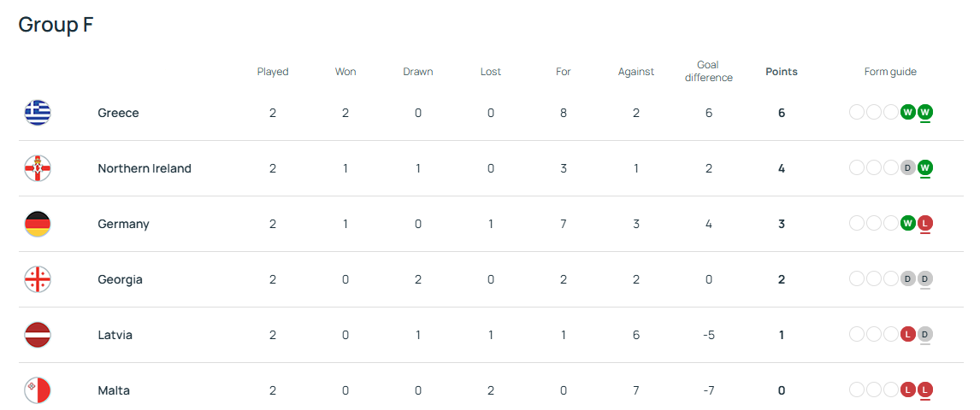This screenshot has width=980, height=410.
Task: Click the Goal difference column header
Action: point(708,71)
